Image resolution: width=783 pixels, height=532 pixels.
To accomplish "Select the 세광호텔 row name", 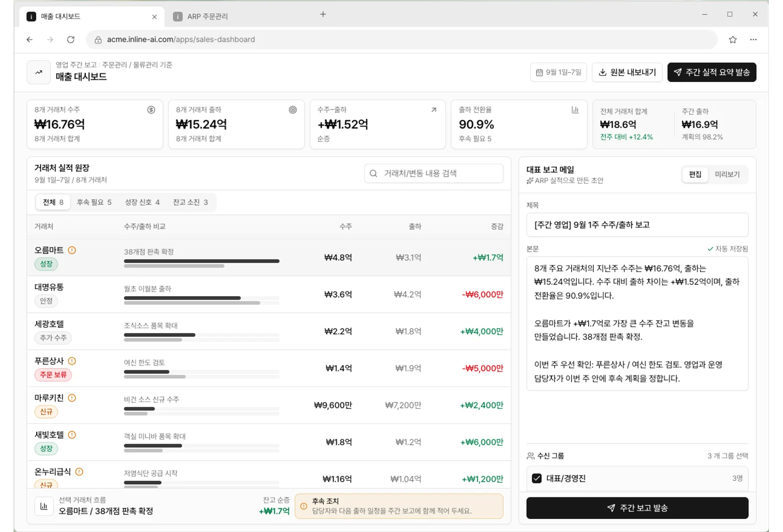I will [49, 324].
